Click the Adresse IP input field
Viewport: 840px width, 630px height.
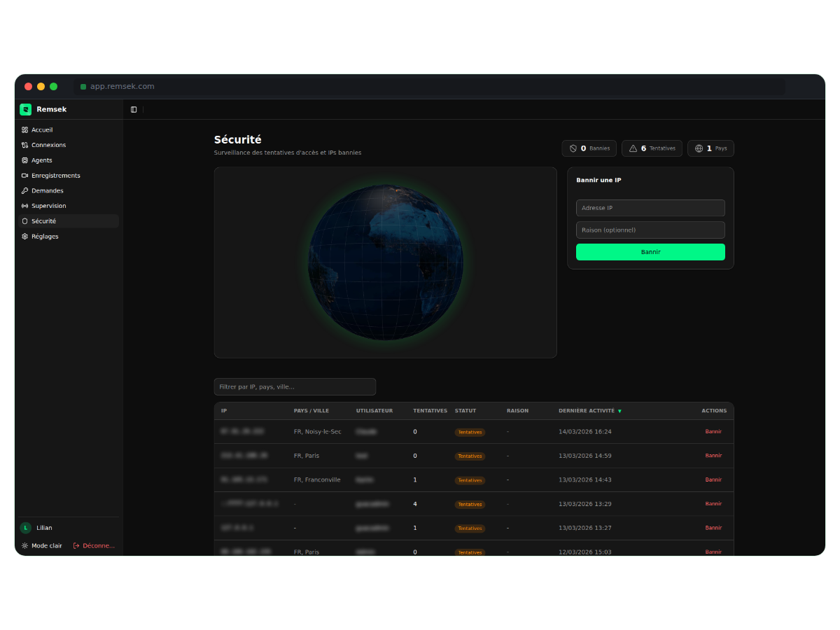point(650,208)
